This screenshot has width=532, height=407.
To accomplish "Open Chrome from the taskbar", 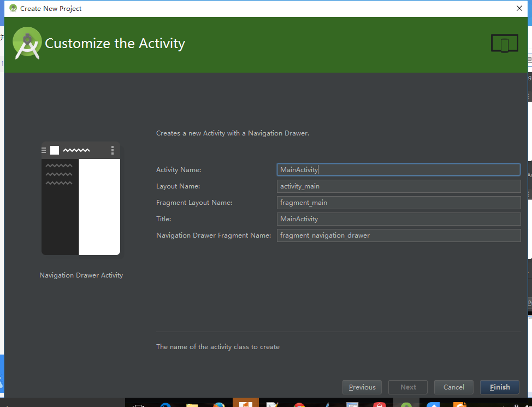I will [x=299, y=405].
